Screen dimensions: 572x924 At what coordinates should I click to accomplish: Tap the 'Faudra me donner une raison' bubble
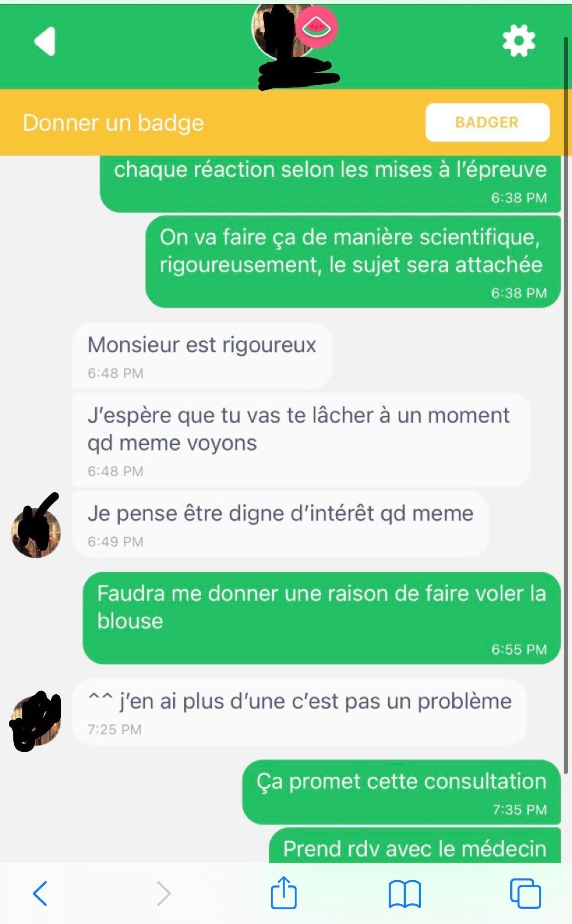pyautogui.click(x=322, y=618)
